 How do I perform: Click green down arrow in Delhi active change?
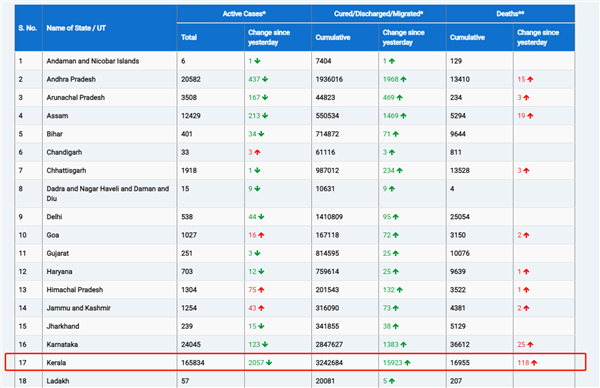click(261, 217)
